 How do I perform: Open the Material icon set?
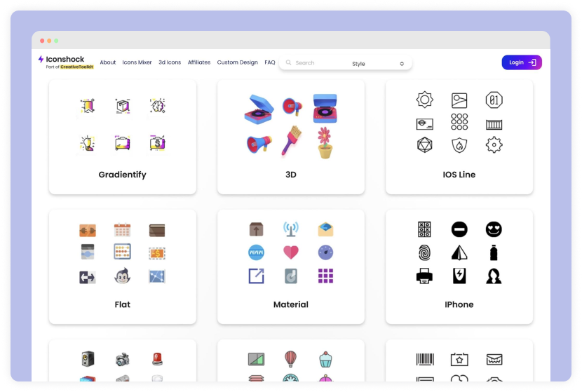click(x=290, y=266)
